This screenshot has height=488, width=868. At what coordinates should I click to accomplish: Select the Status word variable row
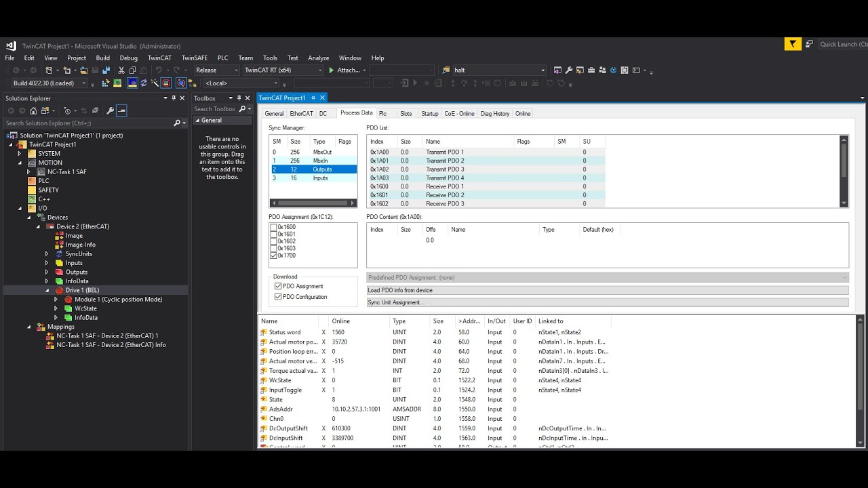[x=434, y=332]
